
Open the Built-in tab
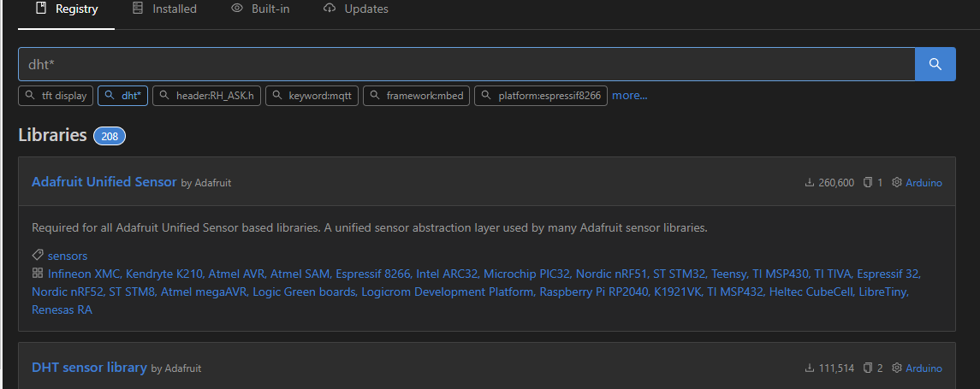coord(260,9)
